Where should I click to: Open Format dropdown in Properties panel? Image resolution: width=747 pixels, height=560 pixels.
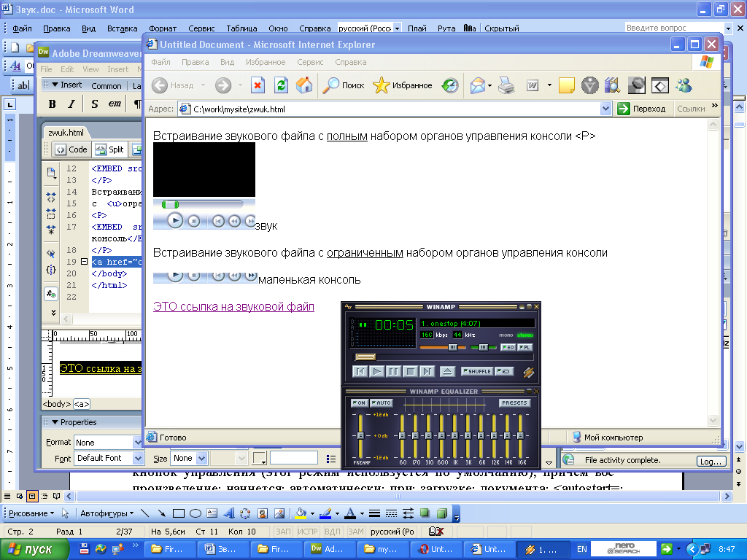tap(137, 443)
